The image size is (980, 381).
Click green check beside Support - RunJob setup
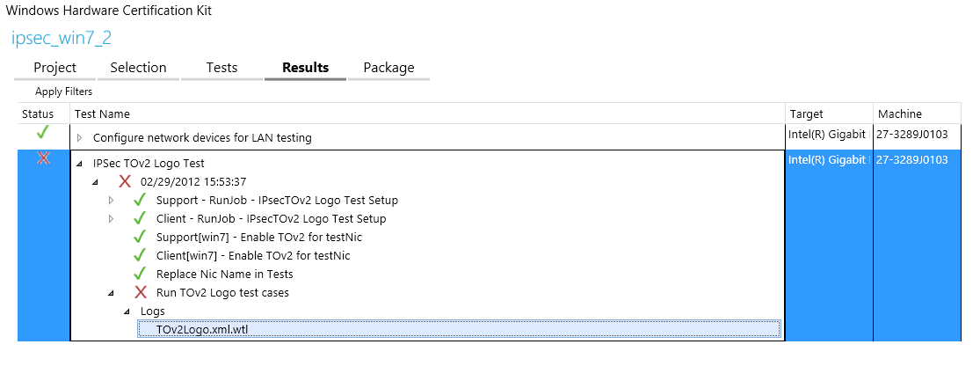point(139,201)
